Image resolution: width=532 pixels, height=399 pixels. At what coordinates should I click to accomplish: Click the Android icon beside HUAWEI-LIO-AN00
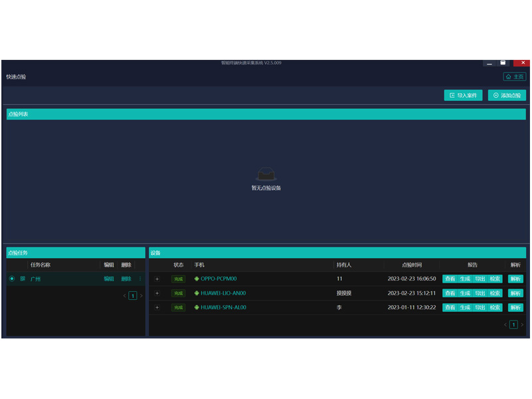(x=197, y=293)
